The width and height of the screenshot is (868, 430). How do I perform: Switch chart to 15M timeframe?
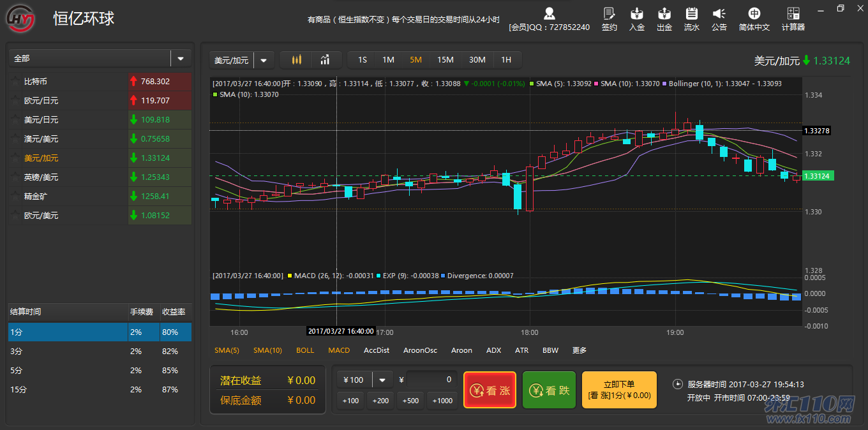[x=445, y=60]
